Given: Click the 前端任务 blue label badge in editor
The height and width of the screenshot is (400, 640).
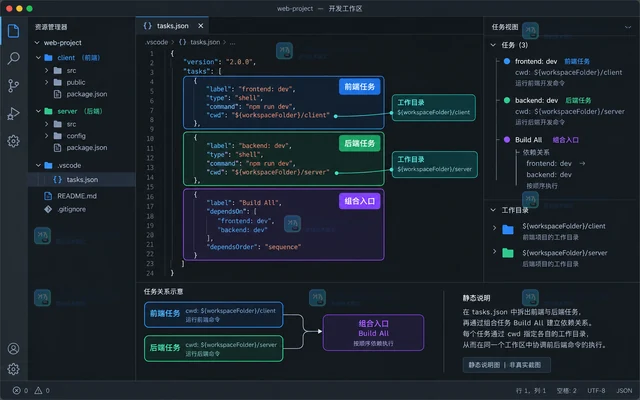Looking at the screenshot, I should (359, 87).
